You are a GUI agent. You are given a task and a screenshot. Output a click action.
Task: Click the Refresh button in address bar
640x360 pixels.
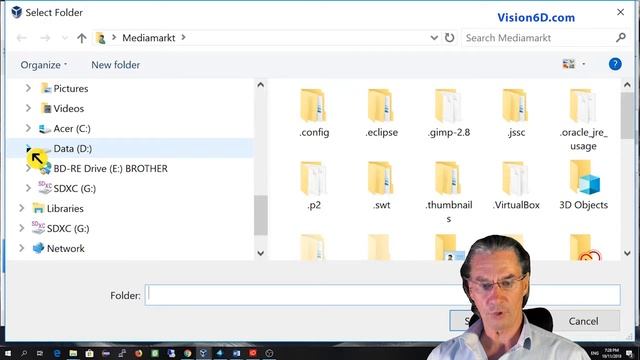point(449,38)
